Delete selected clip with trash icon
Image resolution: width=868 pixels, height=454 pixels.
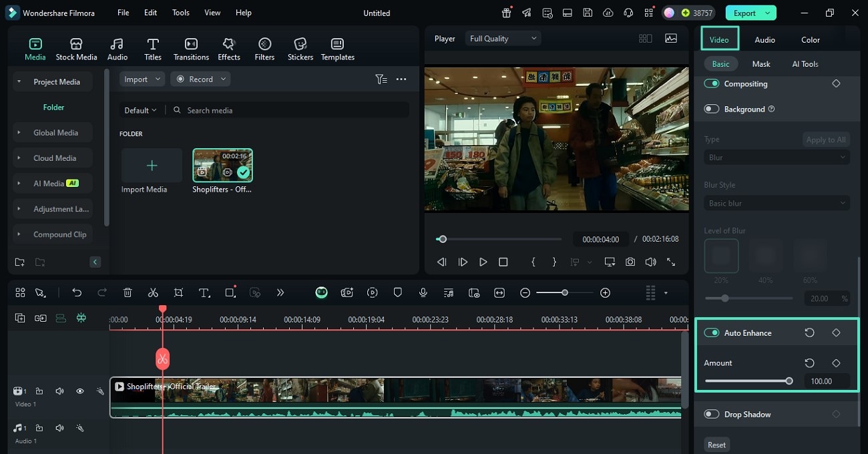[x=128, y=292]
